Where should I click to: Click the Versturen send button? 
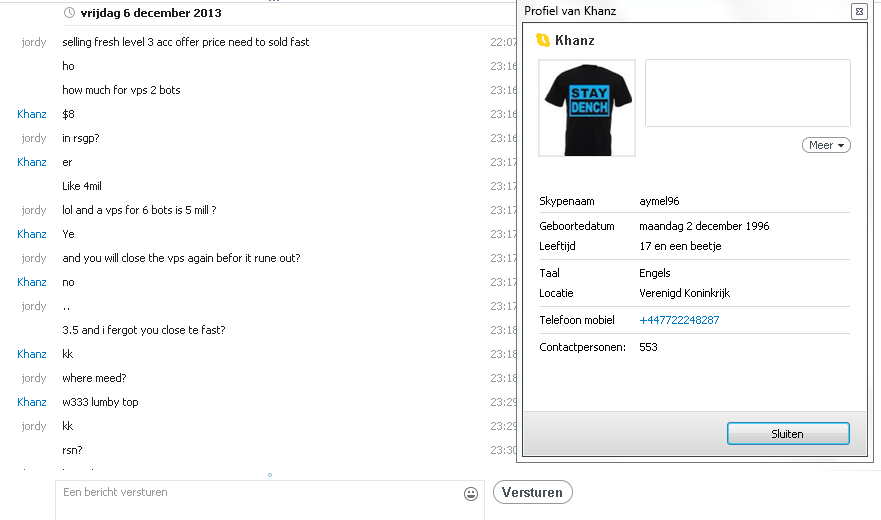point(533,492)
